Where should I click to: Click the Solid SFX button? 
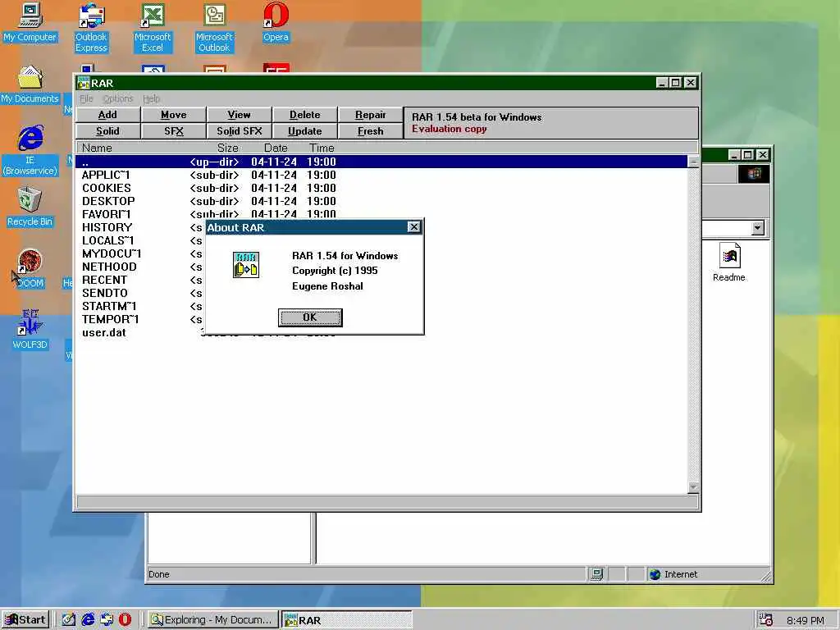click(239, 131)
